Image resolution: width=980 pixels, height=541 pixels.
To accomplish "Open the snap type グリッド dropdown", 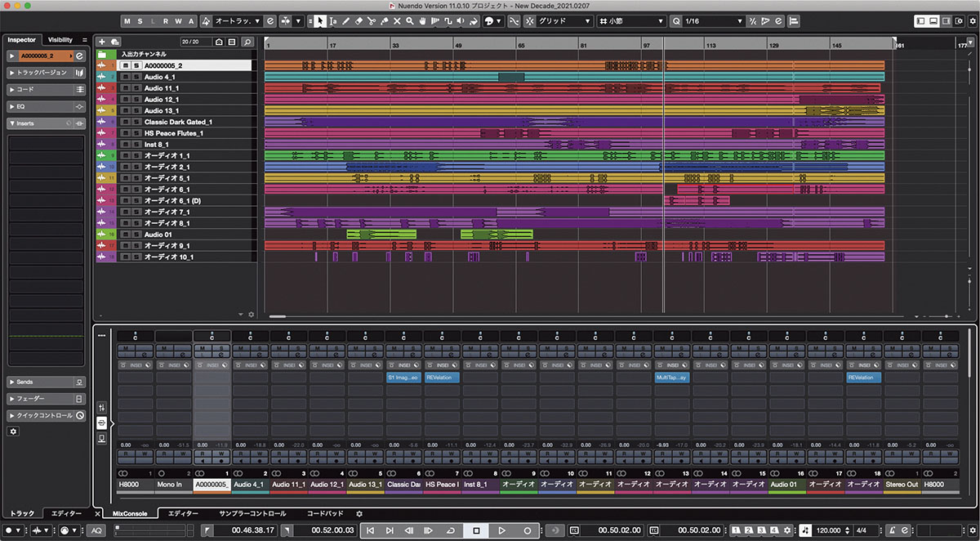I will click(564, 20).
